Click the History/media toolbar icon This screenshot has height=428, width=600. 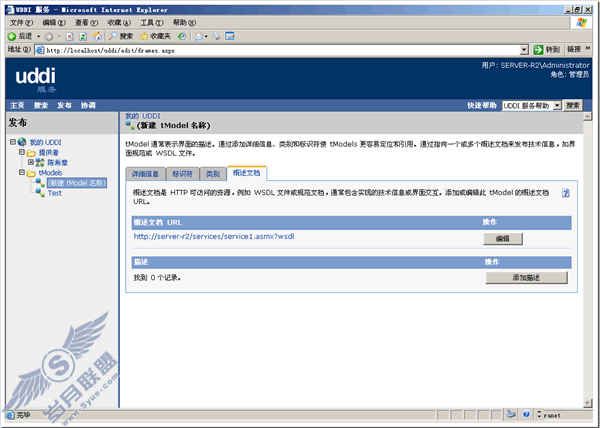(183, 36)
